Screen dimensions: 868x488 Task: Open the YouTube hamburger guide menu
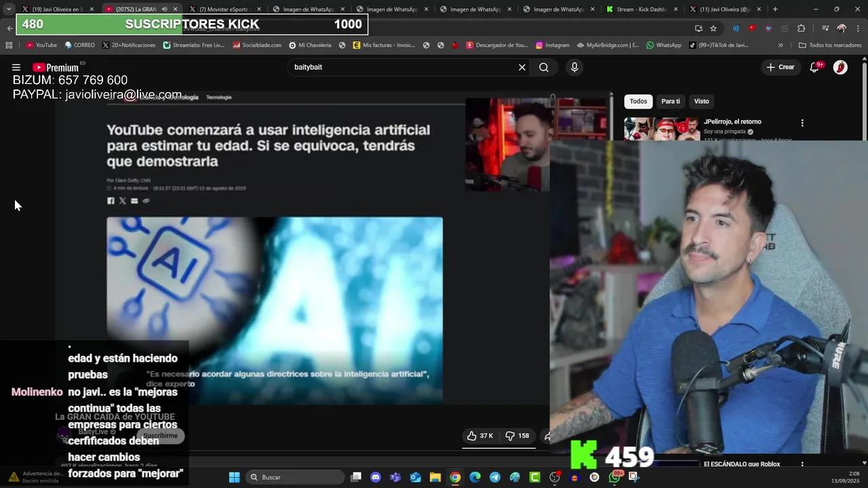(16, 67)
